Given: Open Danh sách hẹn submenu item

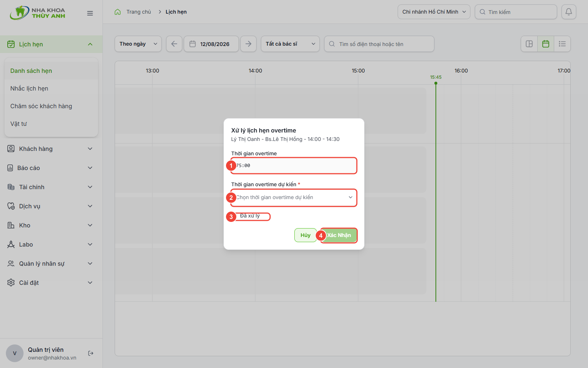Looking at the screenshot, I should (x=51, y=71).
